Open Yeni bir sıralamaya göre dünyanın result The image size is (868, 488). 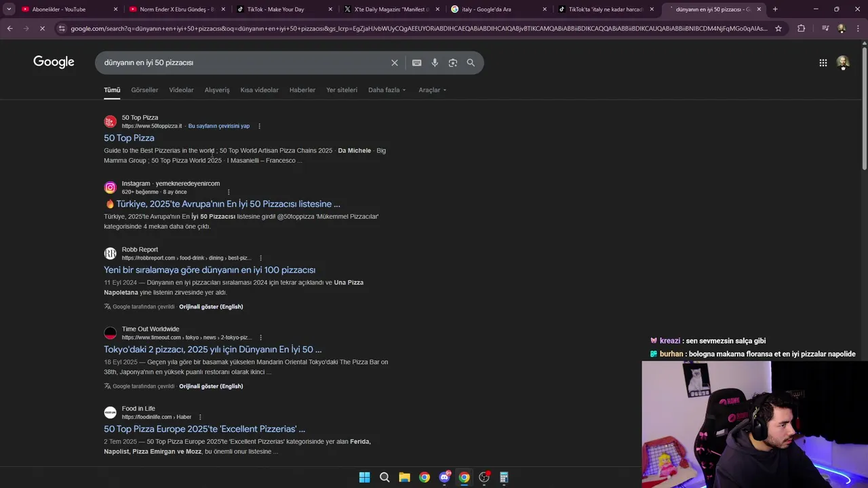pos(210,270)
